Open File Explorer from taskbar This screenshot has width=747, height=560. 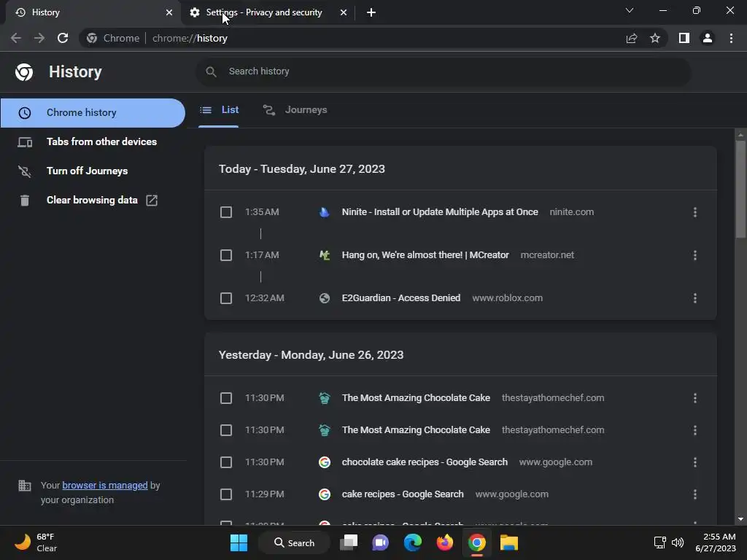tap(508, 542)
